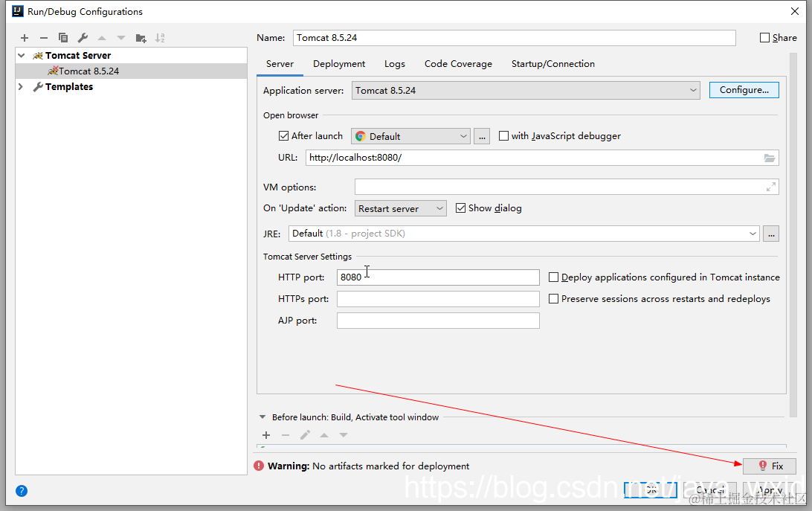This screenshot has height=511, width=812.
Task: Click into the Name field
Action: pos(515,38)
